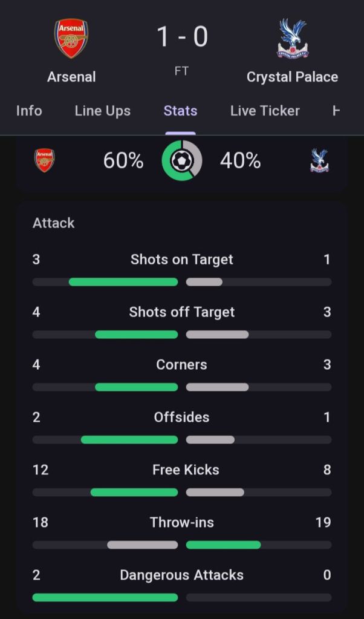Viewport: 364px width, 619px height.
Task: Click the Crystal Palace team name
Action: click(292, 77)
